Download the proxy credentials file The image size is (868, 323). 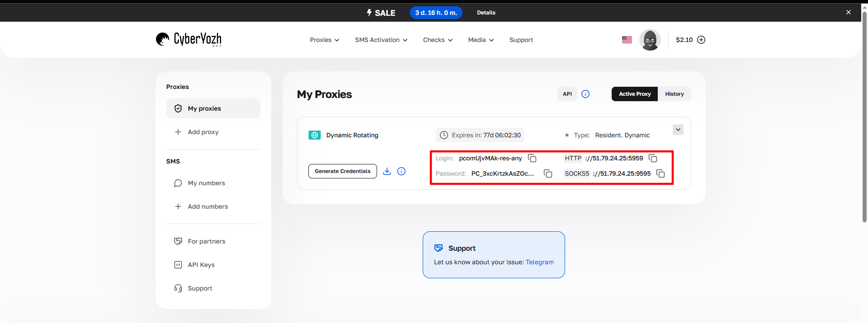pos(387,171)
